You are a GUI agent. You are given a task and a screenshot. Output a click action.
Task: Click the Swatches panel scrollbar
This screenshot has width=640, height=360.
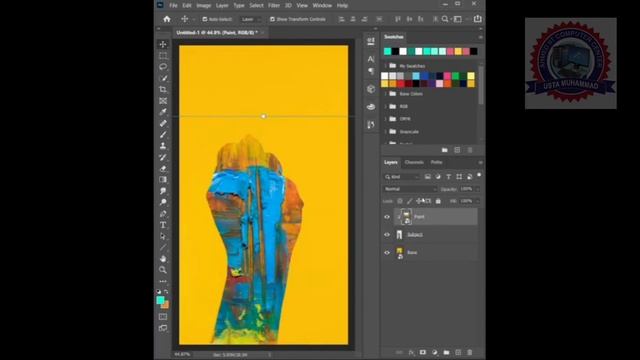480,84
